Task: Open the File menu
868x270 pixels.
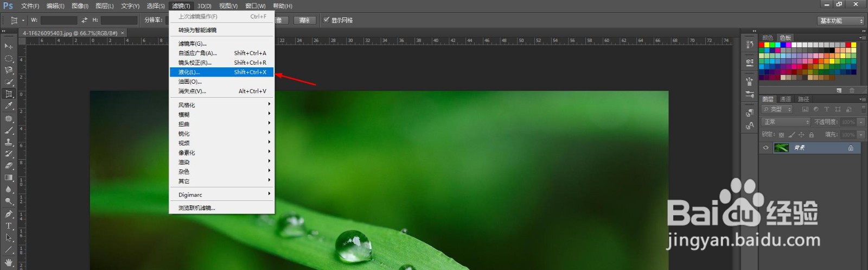Action: pos(30,6)
